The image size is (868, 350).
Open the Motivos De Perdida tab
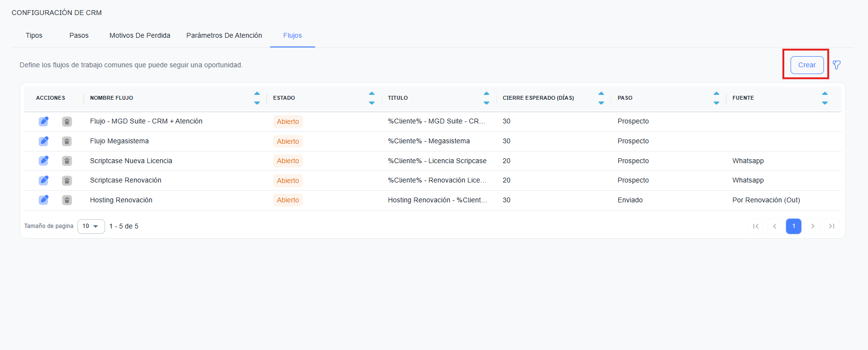point(140,35)
